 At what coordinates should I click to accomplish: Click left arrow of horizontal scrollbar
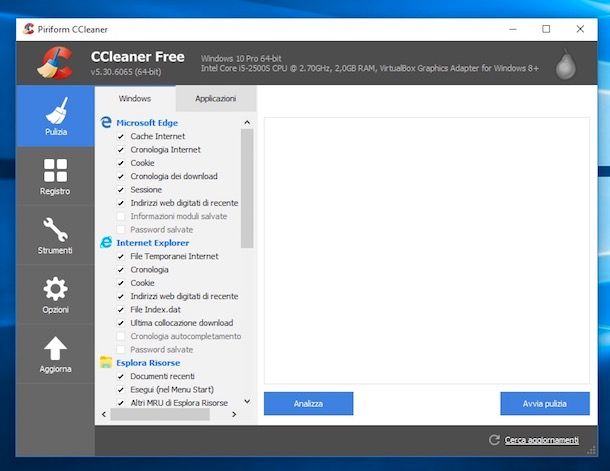coord(104,414)
